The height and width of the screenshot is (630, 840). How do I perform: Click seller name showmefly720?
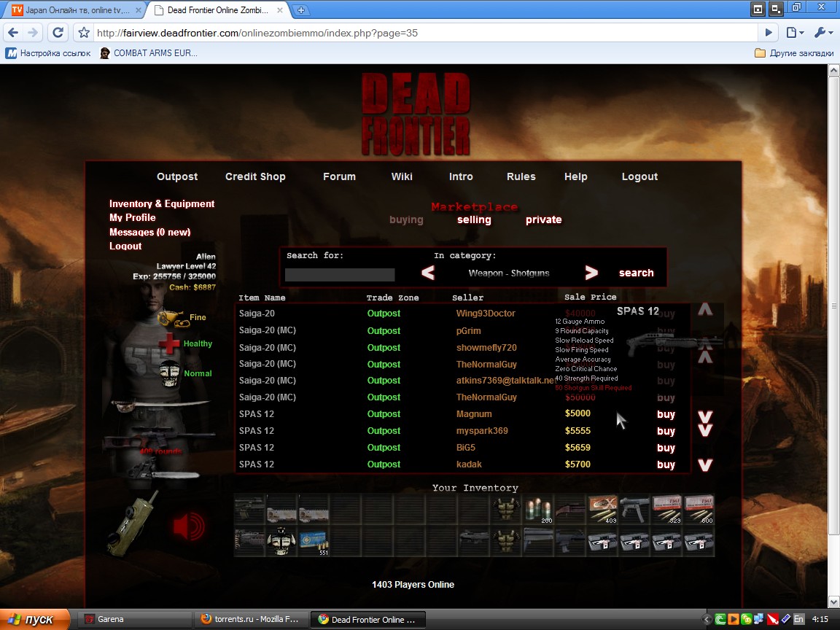486,348
